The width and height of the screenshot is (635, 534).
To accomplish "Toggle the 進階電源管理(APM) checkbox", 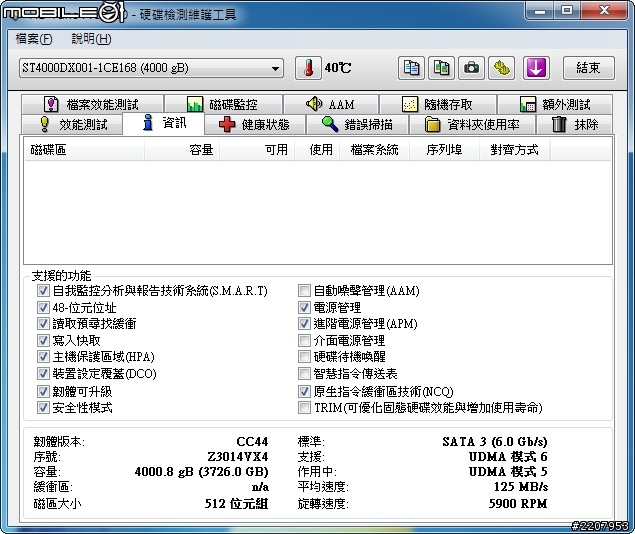I will click(304, 323).
